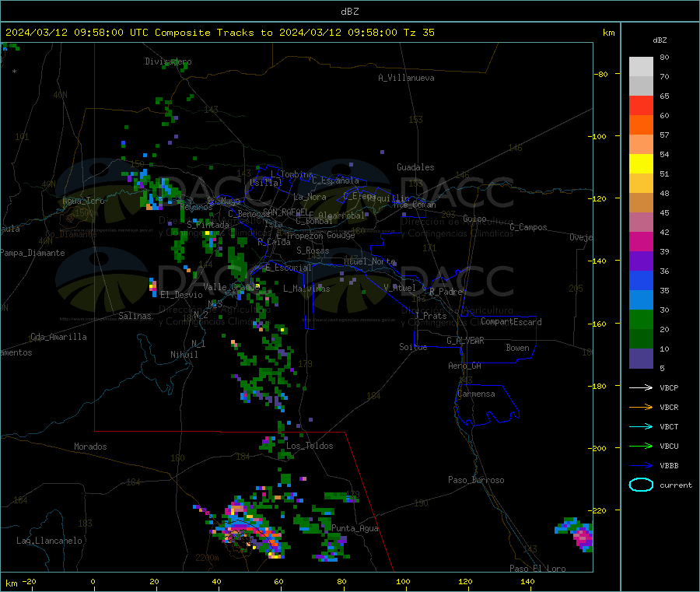This screenshot has height=592, width=700.
Task: Click the 'Paso_El_Loro' map label
Action: click(537, 569)
